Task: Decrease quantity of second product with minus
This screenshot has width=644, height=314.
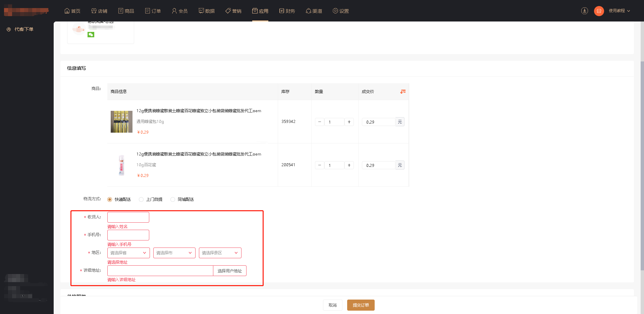Action: click(320, 165)
